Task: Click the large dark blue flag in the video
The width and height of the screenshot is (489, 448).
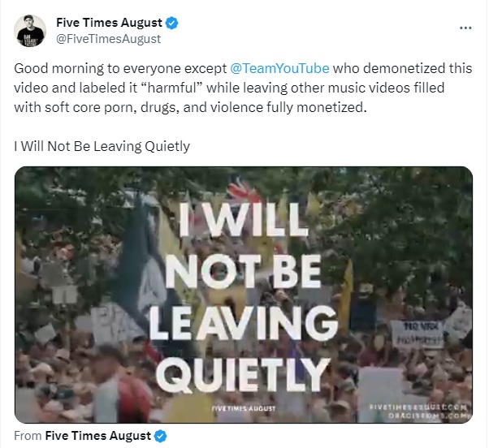Action: (141, 265)
